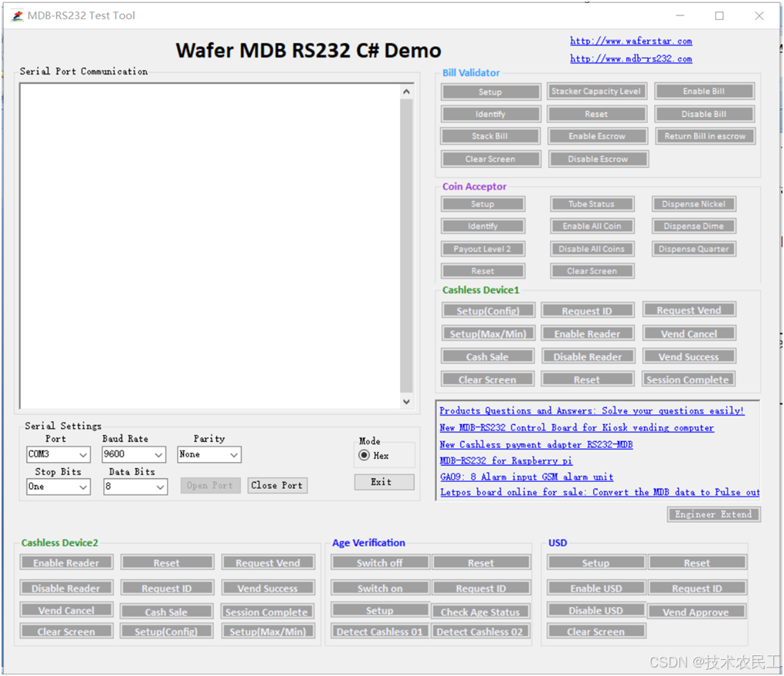This screenshot has height=676, width=784.
Task: Open the GA09 GSM alarm unit link
Action: [525, 477]
